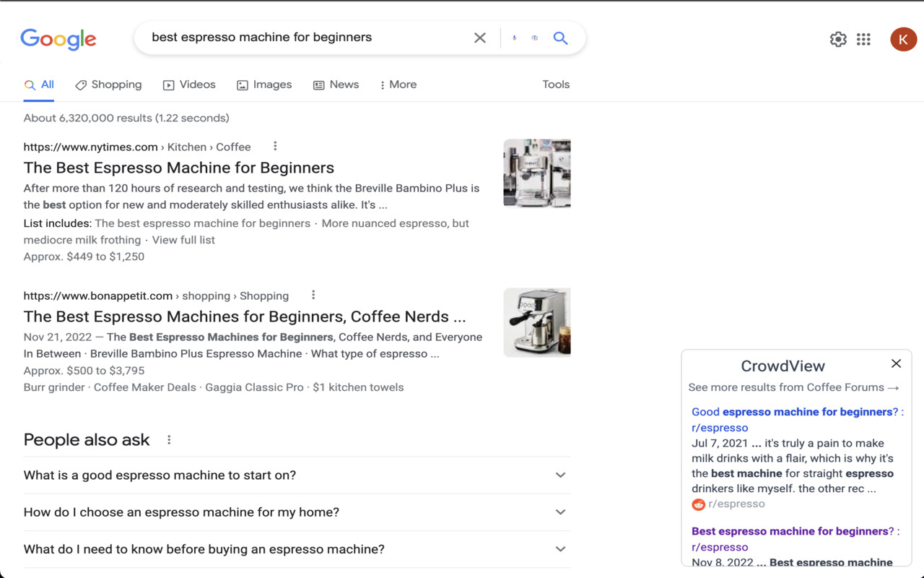Screen dimensions: 924x578
Task: Click into the search query field
Action: click(307, 38)
